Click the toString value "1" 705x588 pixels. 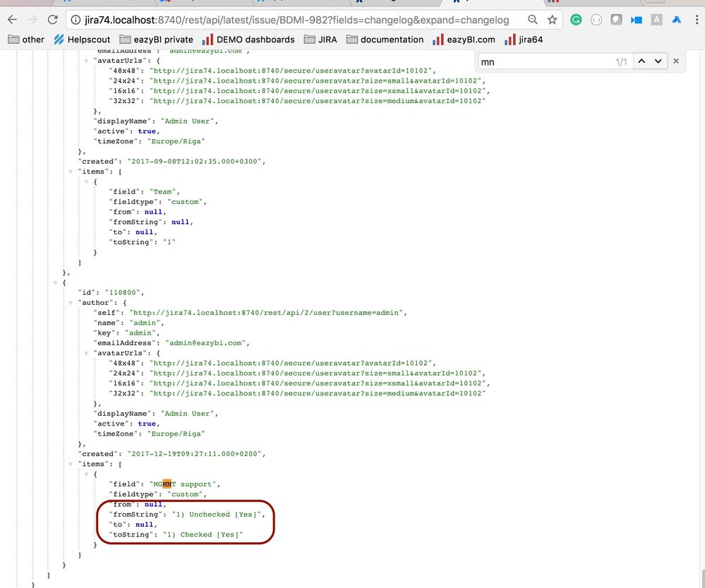169,242
